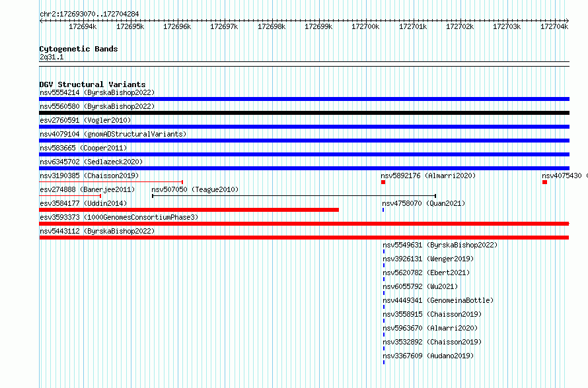This screenshot has width=588, height=388.
Task: Open nsv3532892 (Chaisson2019) variant
Action: (x=432, y=342)
